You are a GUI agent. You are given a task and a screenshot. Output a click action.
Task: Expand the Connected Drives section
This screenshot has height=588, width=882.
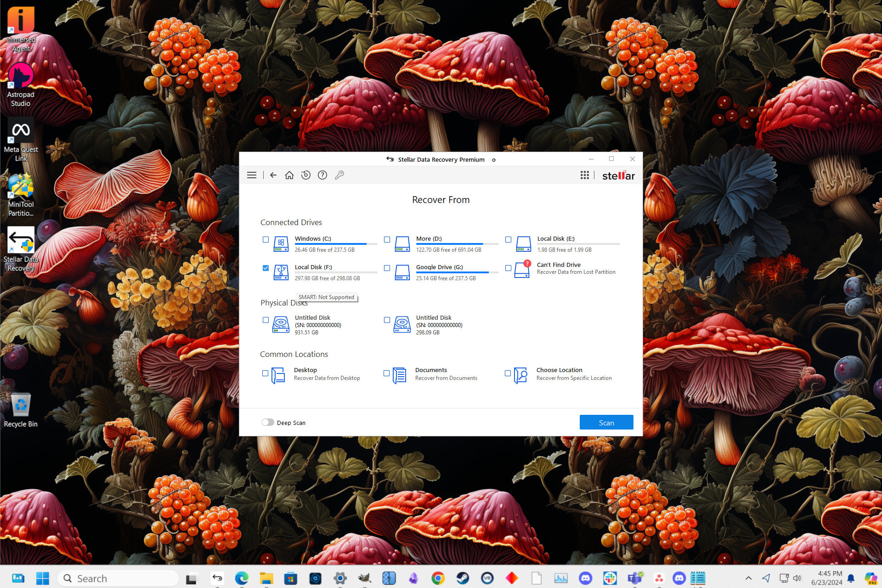pyautogui.click(x=291, y=222)
